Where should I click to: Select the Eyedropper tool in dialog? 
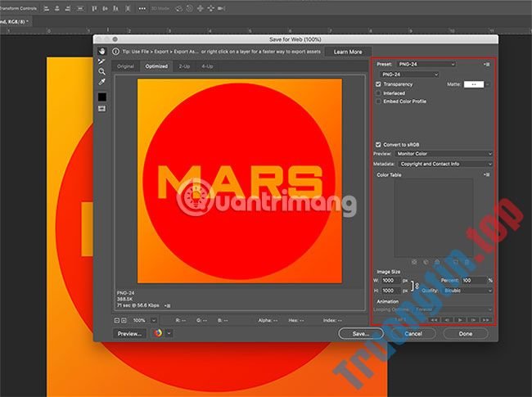(101, 82)
